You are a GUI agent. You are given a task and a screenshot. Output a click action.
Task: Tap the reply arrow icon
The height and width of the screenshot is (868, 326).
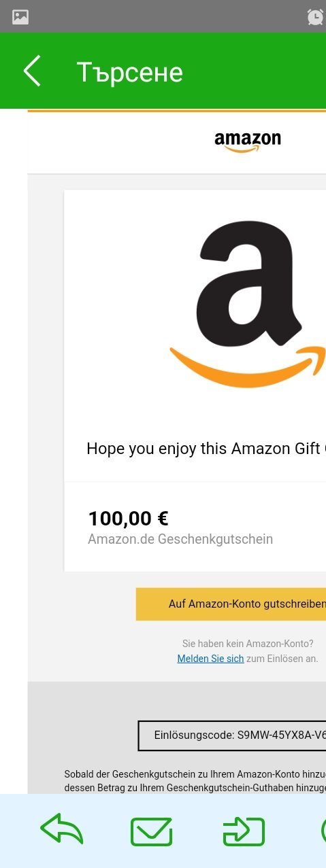(62, 831)
